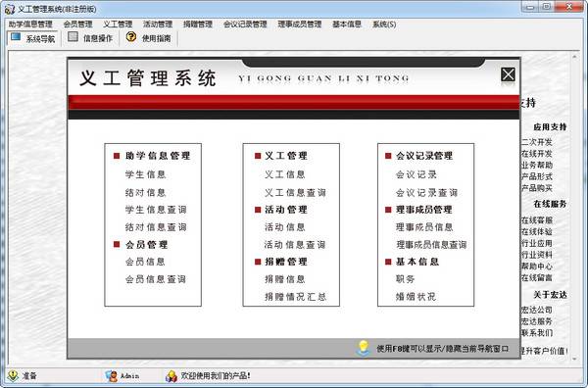The height and width of the screenshot is (388, 588).
Task: Open the 捐赠管理 menu
Action: pos(198,24)
